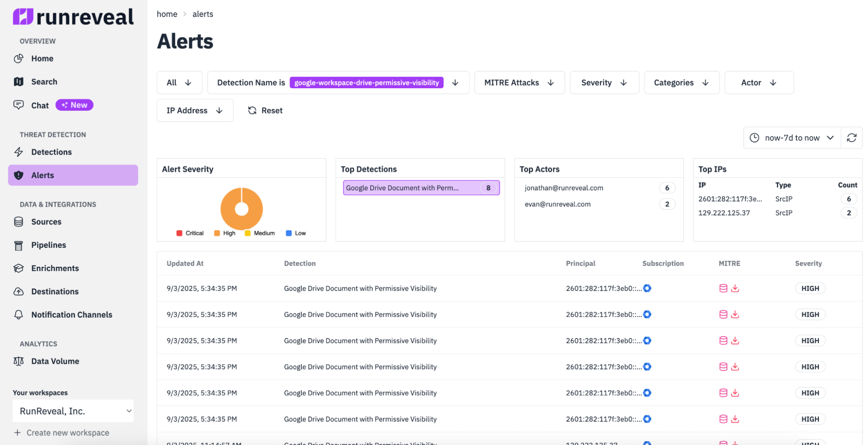
Task: Open the Actor filter dropdown
Action: tap(759, 83)
